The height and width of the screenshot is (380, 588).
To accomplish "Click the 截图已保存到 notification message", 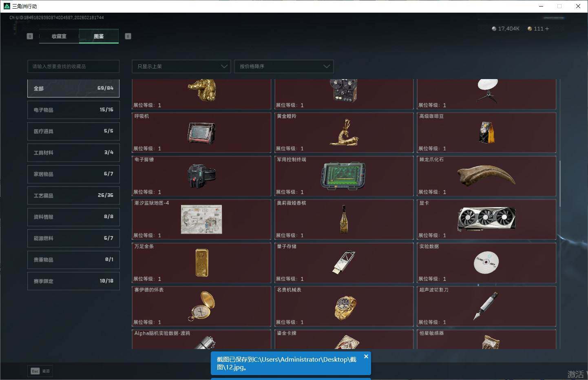I will click(x=287, y=363).
